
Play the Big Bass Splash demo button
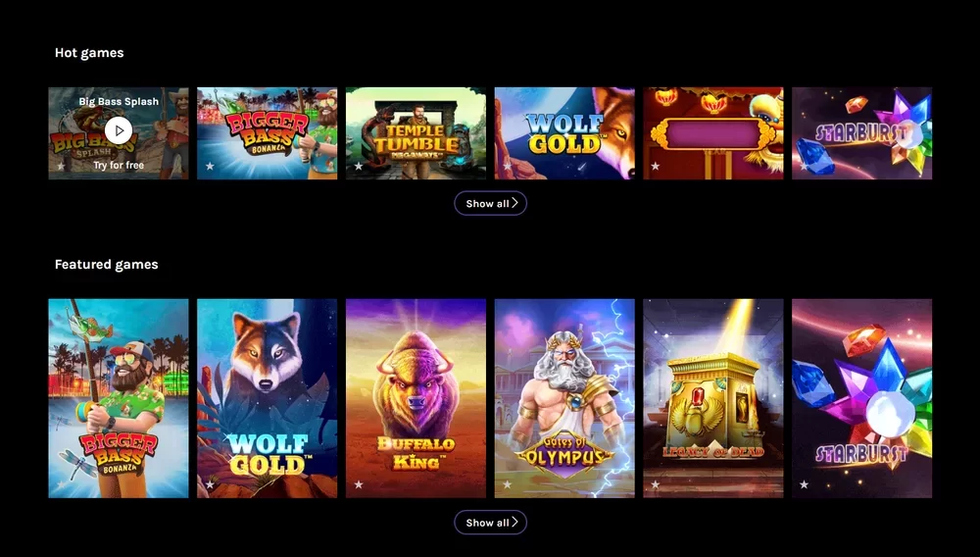pyautogui.click(x=119, y=130)
